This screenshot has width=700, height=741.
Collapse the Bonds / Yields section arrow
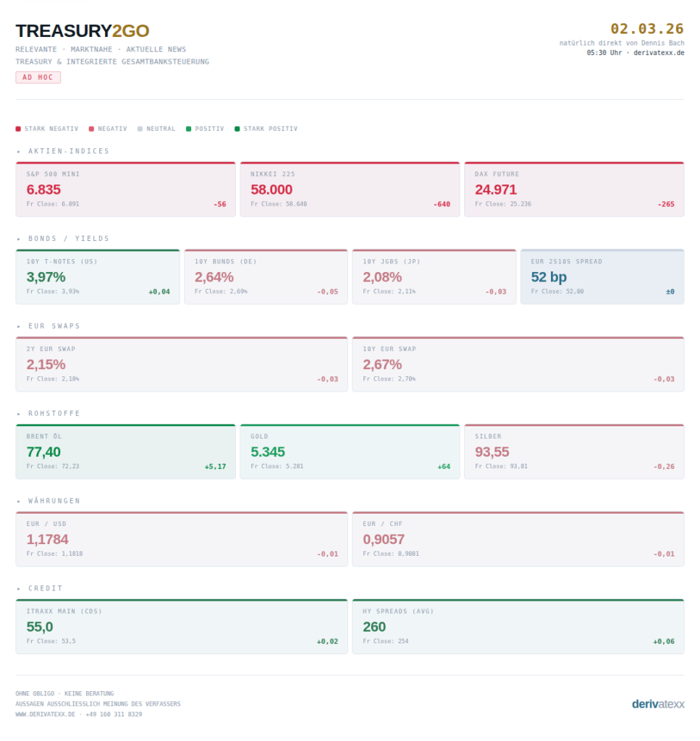[x=19, y=239]
